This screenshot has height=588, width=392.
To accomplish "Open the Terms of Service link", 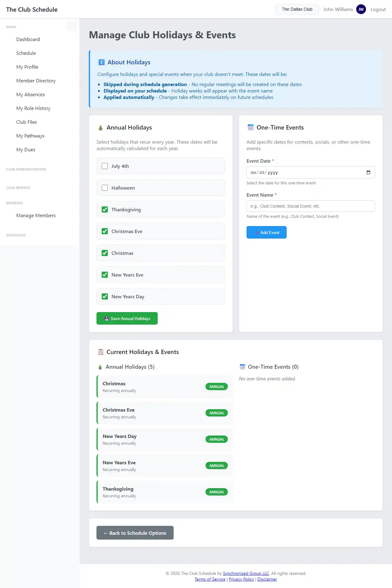I will click(210, 579).
